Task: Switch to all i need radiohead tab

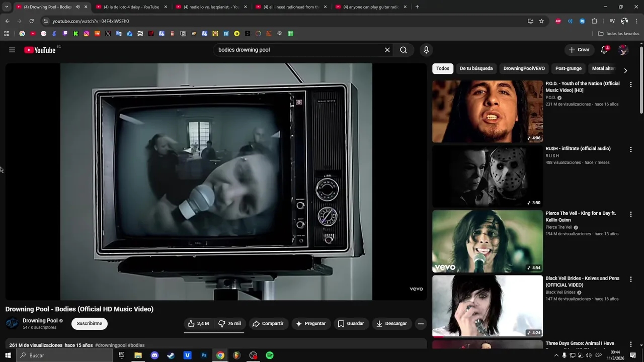Action: click(x=291, y=7)
